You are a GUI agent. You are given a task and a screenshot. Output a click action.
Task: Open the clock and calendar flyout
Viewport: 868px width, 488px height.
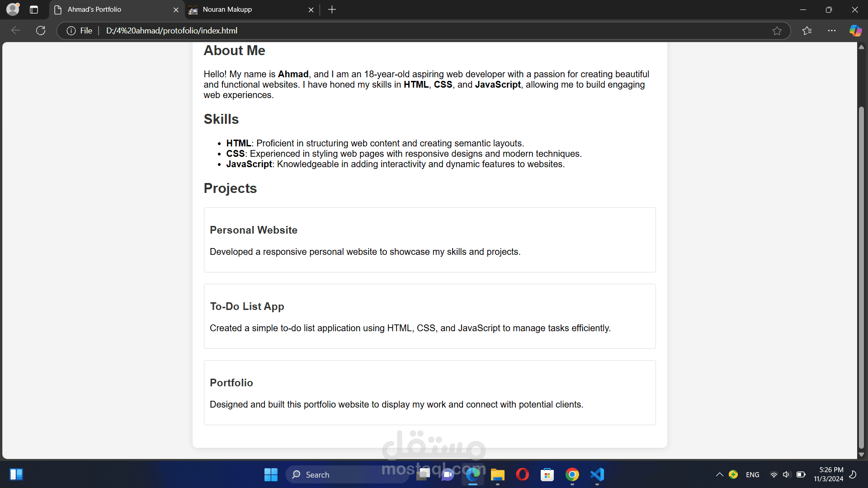coord(828,474)
